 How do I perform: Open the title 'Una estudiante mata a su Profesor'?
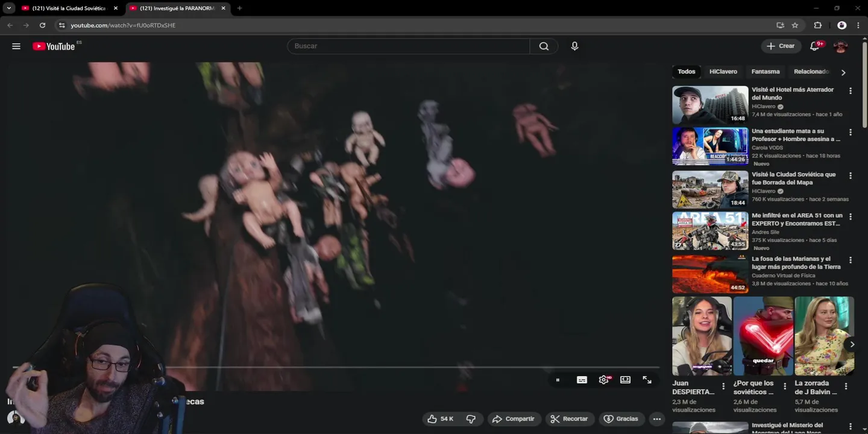pos(796,135)
